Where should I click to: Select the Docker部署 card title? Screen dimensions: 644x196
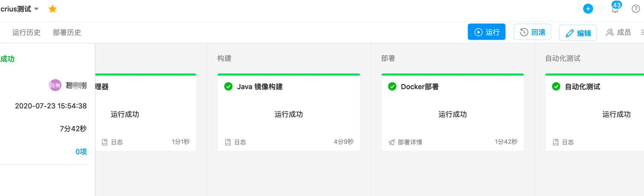pos(420,87)
